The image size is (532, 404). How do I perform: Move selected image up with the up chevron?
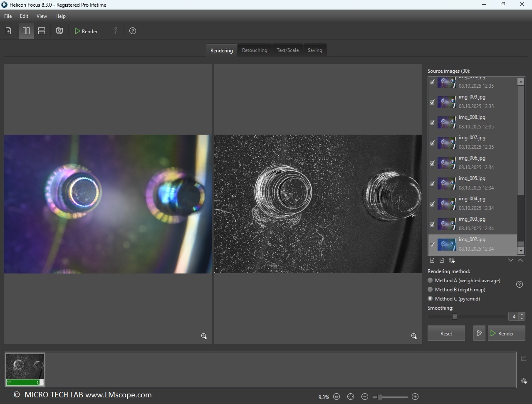[520, 260]
